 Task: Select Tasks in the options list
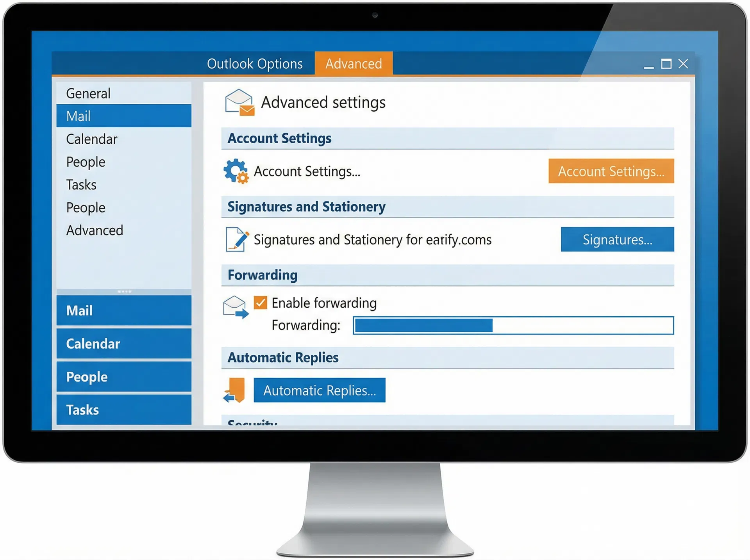pos(124,185)
